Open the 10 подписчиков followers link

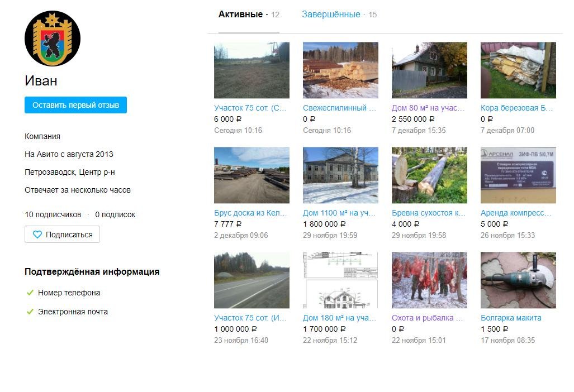coord(53,214)
